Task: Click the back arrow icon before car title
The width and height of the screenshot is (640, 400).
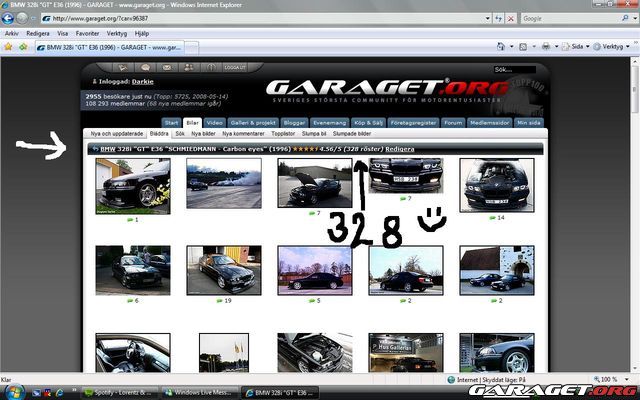Action: point(95,149)
